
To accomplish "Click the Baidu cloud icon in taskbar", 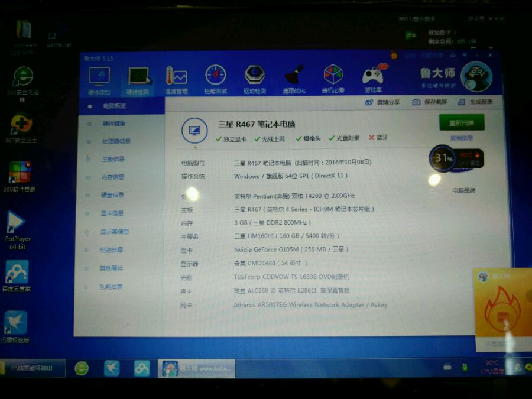I will [142, 368].
